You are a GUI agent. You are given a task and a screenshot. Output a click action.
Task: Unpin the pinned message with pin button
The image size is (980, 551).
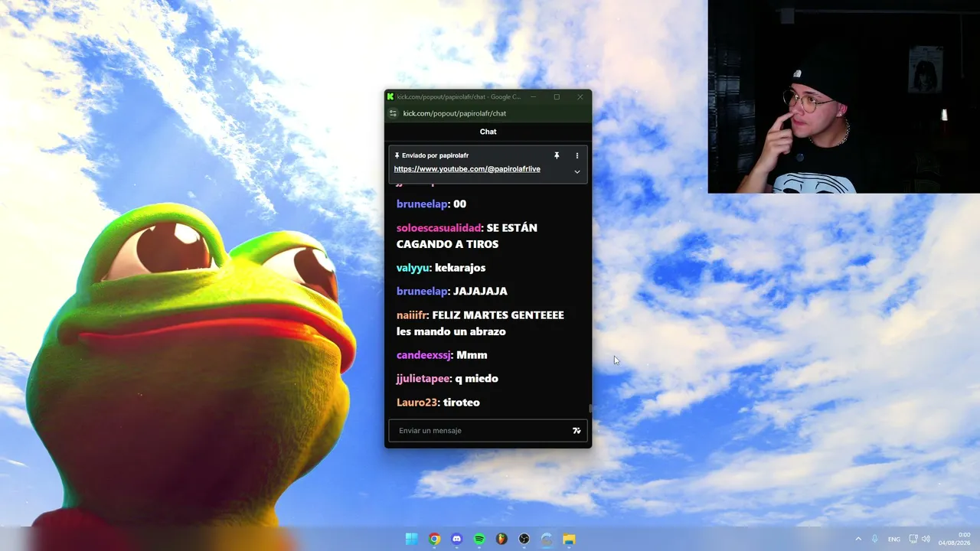557,155
